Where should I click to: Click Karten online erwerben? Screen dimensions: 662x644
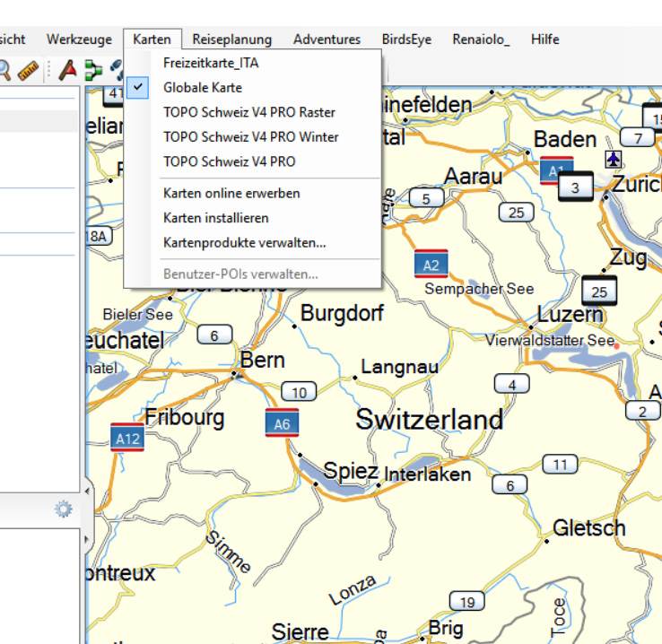[x=231, y=193]
